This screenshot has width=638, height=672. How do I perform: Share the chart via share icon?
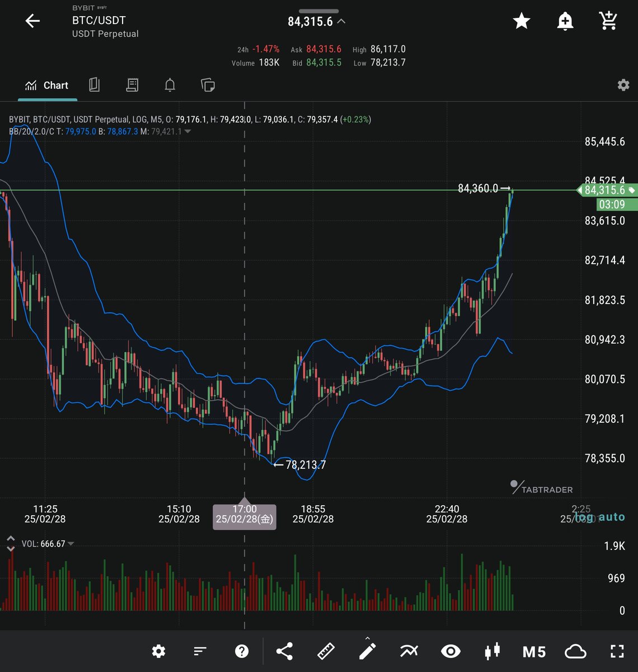point(284,651)
